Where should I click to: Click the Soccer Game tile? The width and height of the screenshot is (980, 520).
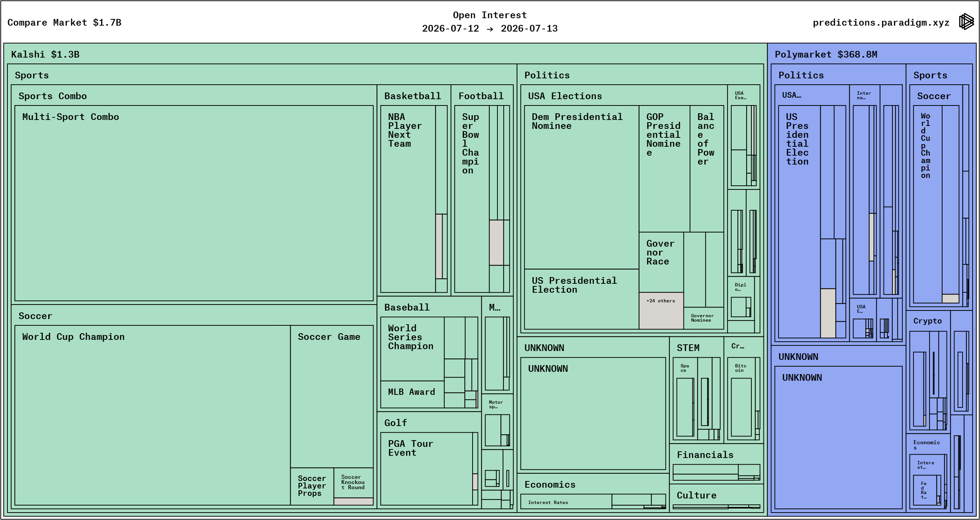tap(332, 396)
